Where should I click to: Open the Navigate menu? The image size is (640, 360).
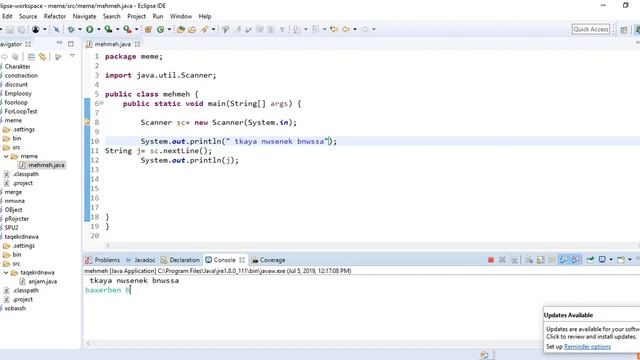click(x=84, y=16)
